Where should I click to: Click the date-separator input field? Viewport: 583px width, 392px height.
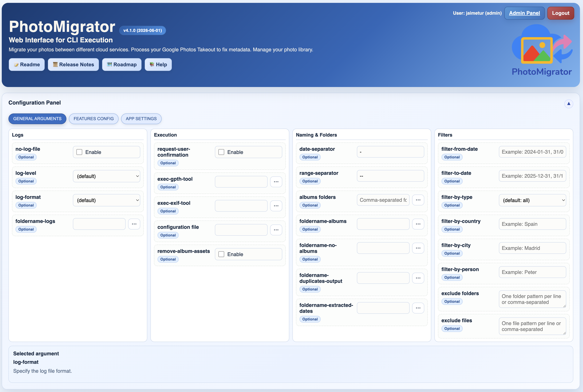click(x=391, y=152)
